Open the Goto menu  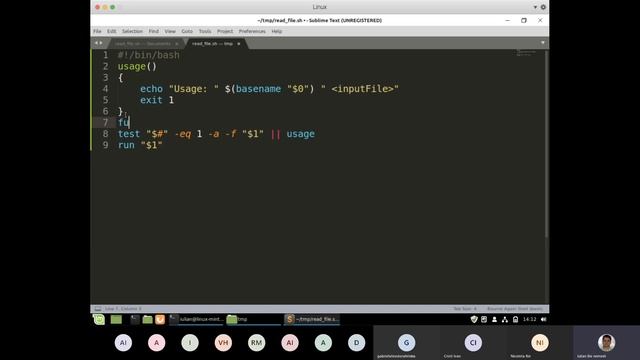(x=187, y=31)
